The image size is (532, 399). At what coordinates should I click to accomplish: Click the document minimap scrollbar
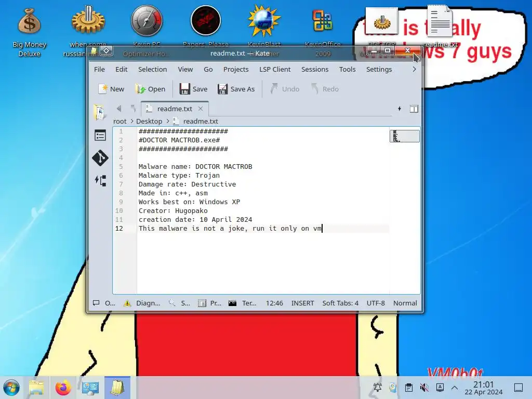[404, 136]
